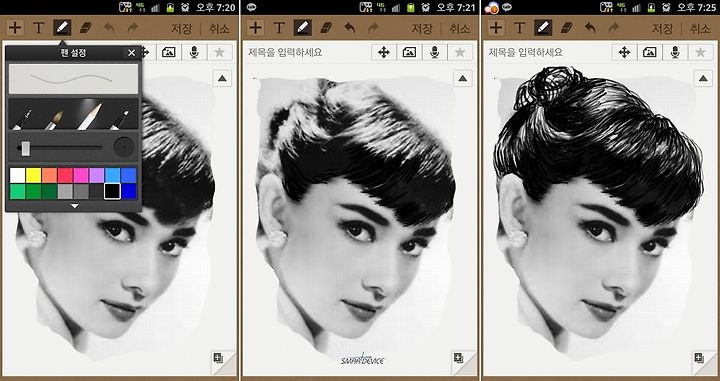Tap 취소 cancel on right screen

point(701,28)
